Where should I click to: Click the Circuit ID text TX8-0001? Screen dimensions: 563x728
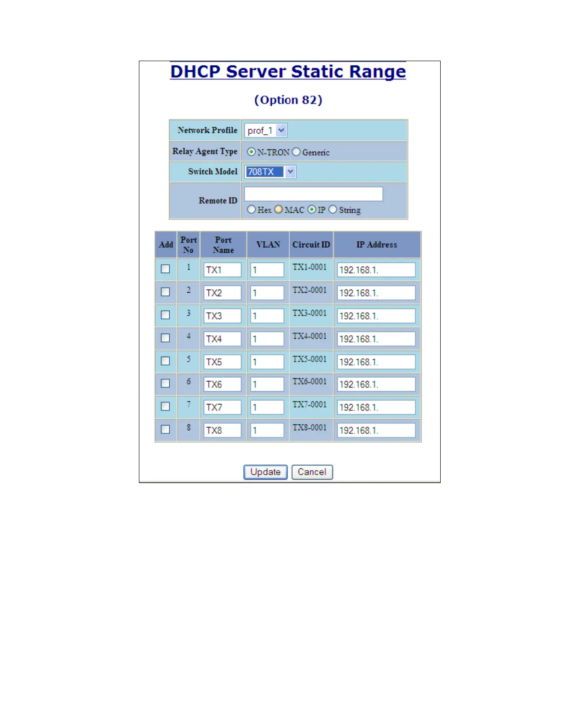(x=310, y=427)
